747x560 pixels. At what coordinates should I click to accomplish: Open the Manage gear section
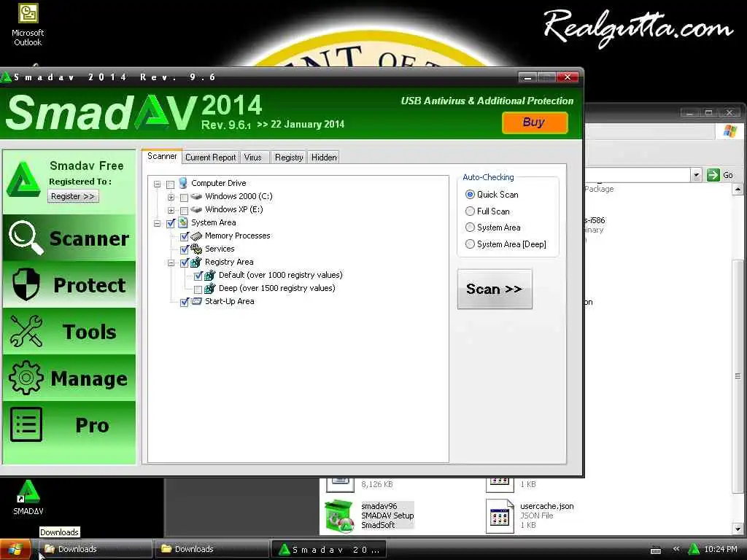pyautogui.click(x=69, y=378)
